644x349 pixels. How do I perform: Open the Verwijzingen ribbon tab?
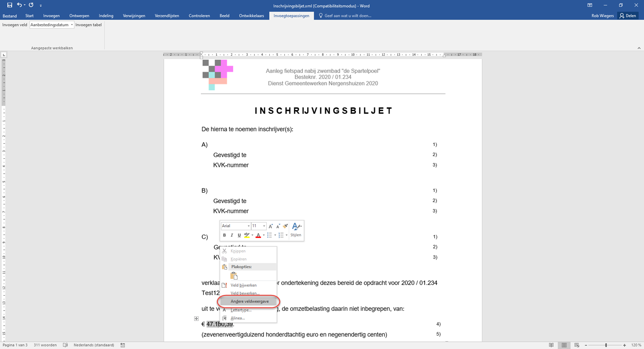click(134, 16)
